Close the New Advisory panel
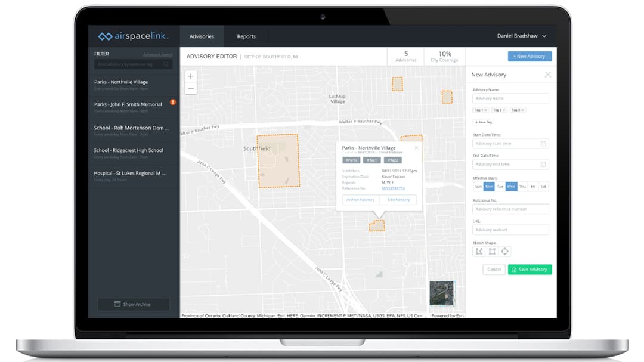 coord(548,75)
